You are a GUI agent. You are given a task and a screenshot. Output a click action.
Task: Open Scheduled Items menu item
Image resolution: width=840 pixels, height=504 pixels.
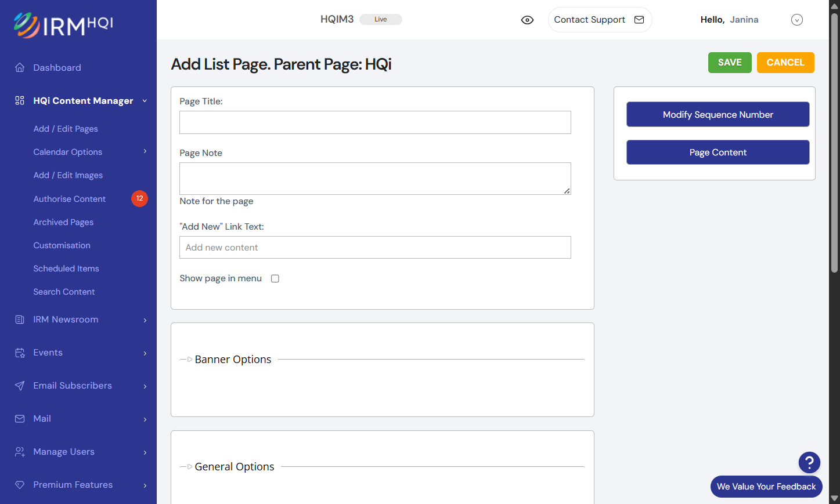point(66,269)
